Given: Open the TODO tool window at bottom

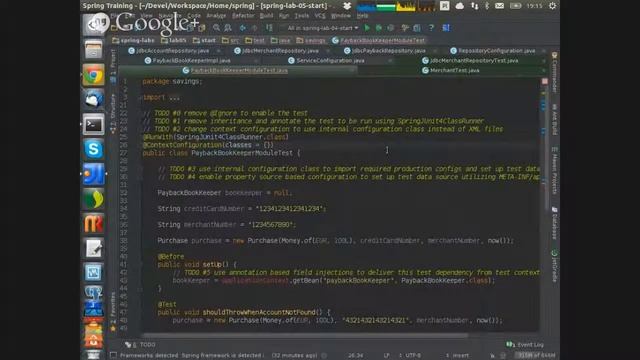Looking at the screenshot, I should pyautogui.click(x=141, y=345).
